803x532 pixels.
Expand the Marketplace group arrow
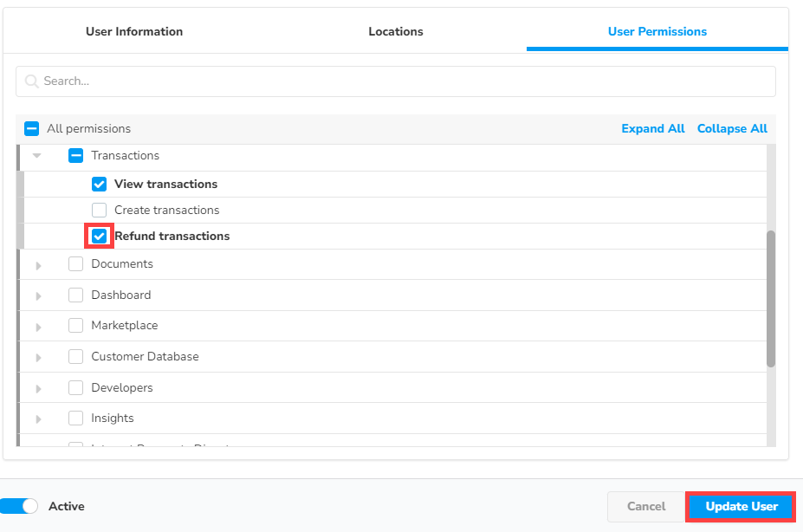click(x=38, y=327)
